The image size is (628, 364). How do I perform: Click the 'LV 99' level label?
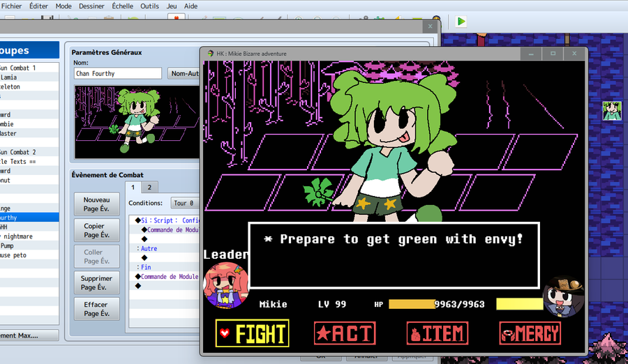(332, 304)
